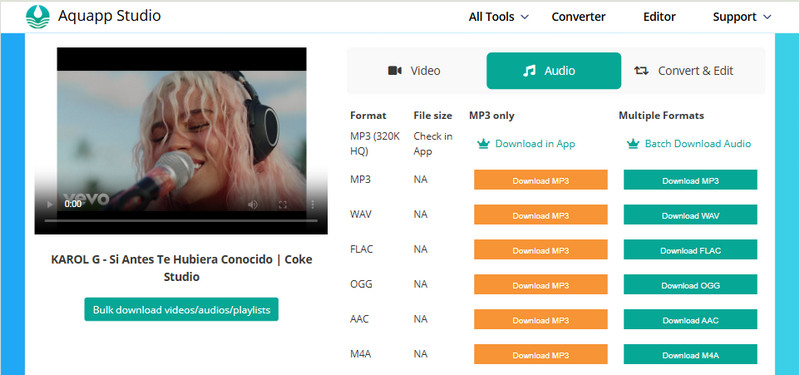Click the green Download OGG button
Screen dimensions: 800x375
(690, 285)
